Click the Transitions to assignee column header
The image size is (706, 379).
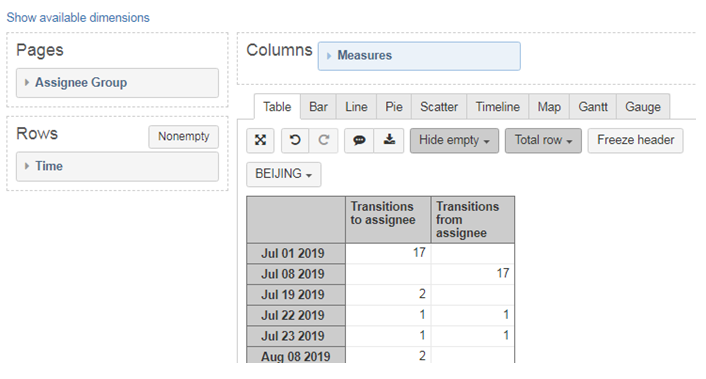(x=388, y=220)
